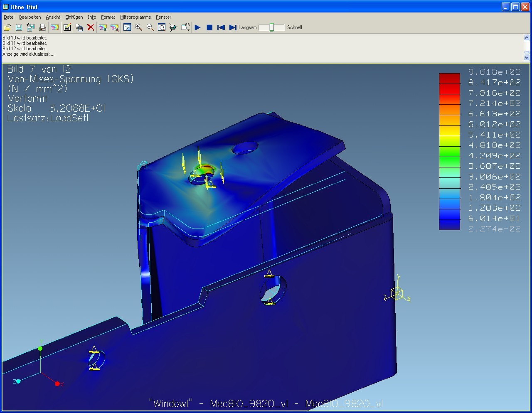532x413 pixels.
Task: Hide result window (crossed eye icon)
Action: 115,27
